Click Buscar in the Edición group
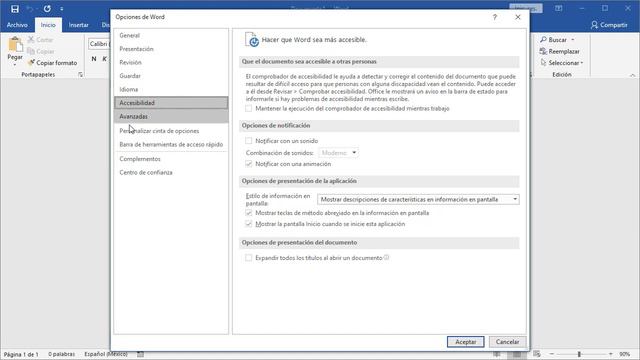 point(553,40)
